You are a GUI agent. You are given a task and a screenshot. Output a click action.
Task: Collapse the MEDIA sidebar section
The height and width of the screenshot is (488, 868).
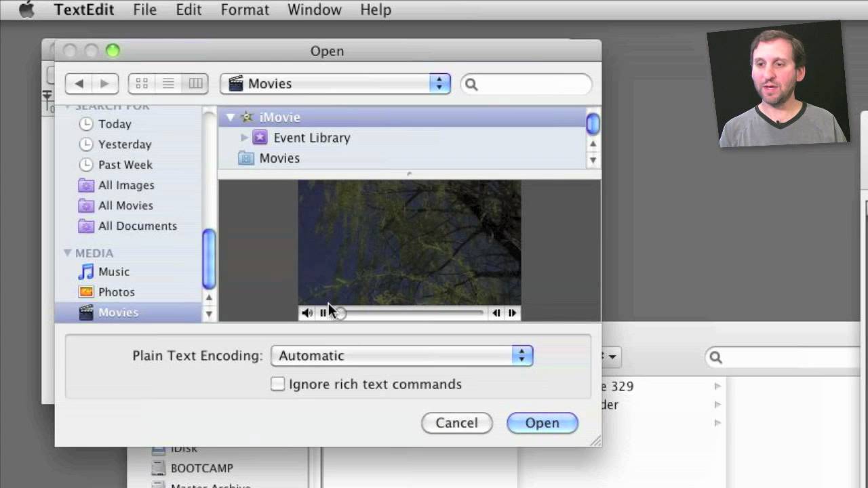click(x=67, y=253)
